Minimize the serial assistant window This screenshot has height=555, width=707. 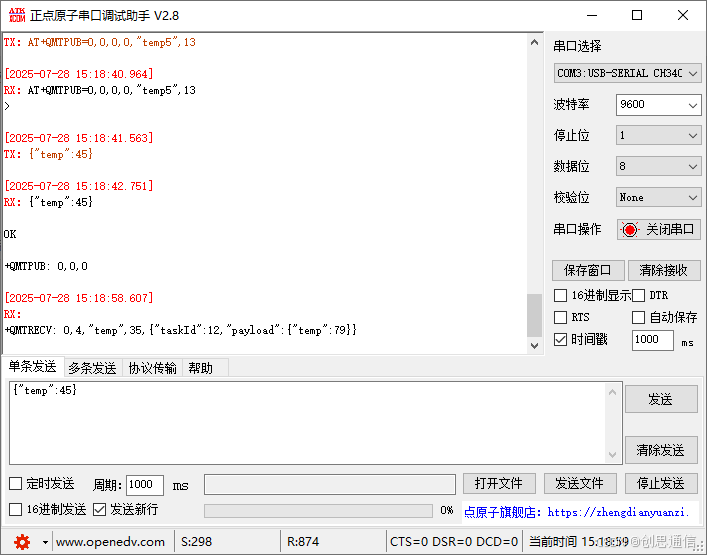pyautogui.click(x=592, y=15)
